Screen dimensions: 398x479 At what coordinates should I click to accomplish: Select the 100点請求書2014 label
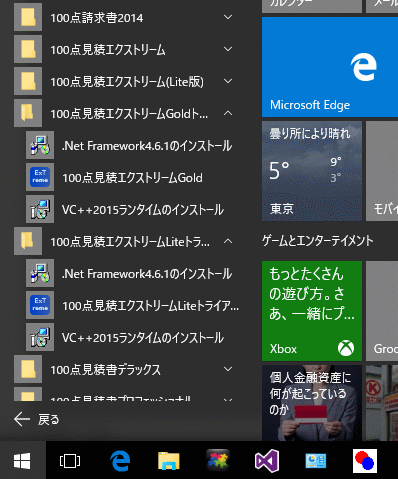(97, 18)
